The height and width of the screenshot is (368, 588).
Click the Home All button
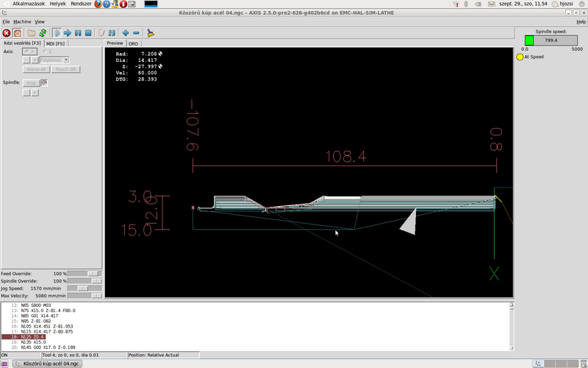click(x=36, y=69)
